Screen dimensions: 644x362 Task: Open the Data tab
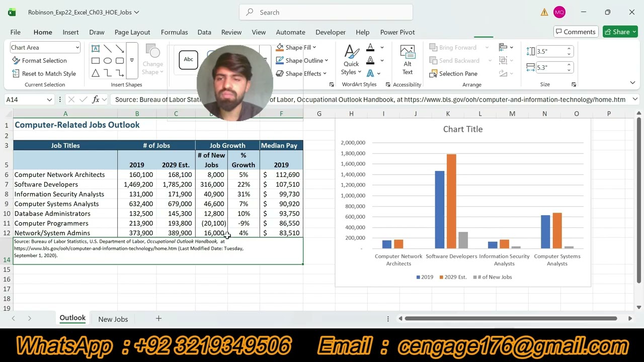[x=204, y=32]
